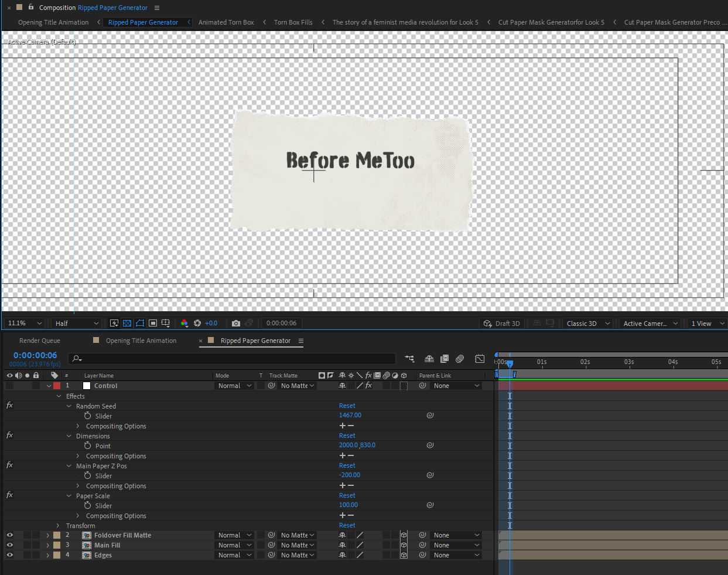Open the Composition Mini-Flowchart
The height and width of the screenshot is (575, 728).
coord(409,358)
